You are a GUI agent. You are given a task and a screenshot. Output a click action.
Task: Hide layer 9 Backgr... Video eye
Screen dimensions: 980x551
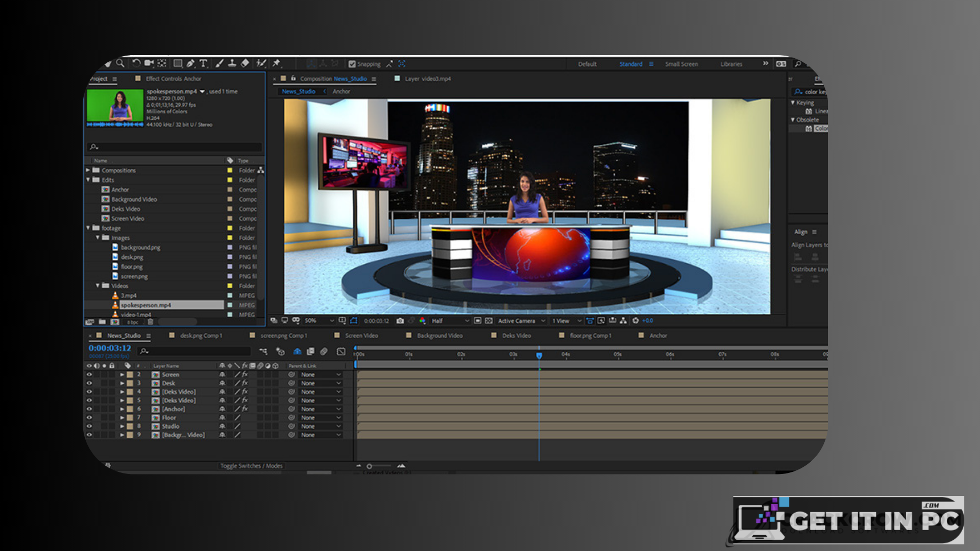[x=89, y=435]
